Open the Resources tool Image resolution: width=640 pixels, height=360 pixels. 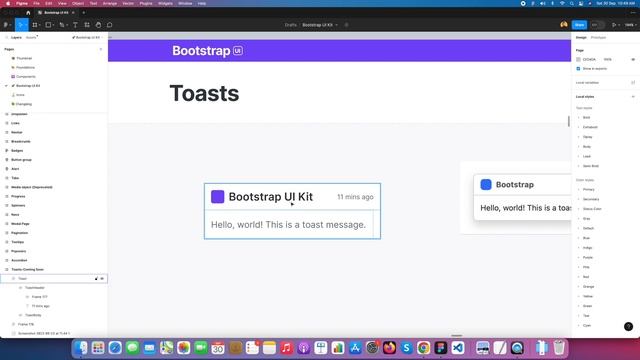[87, 25]
